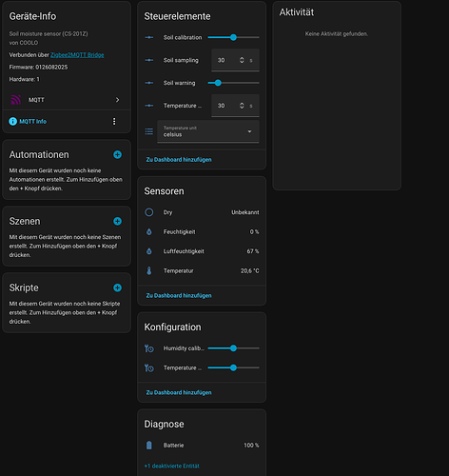Open MQTT integration via chevron arrow
Viewport: 449px width, 476px height.
[117, 100]
